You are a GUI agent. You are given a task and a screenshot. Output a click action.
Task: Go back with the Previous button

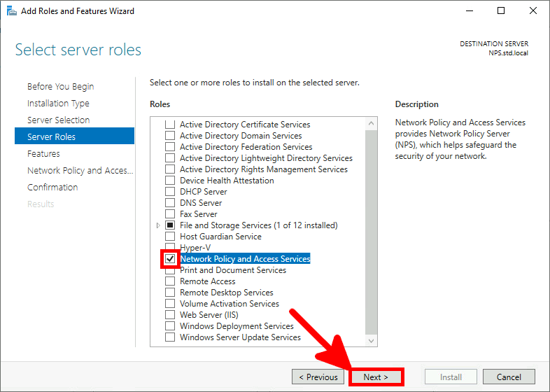point(318,377)
